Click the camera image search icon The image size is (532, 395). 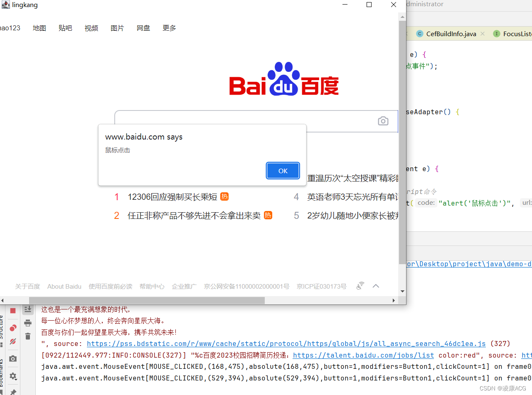coord(383,121)
